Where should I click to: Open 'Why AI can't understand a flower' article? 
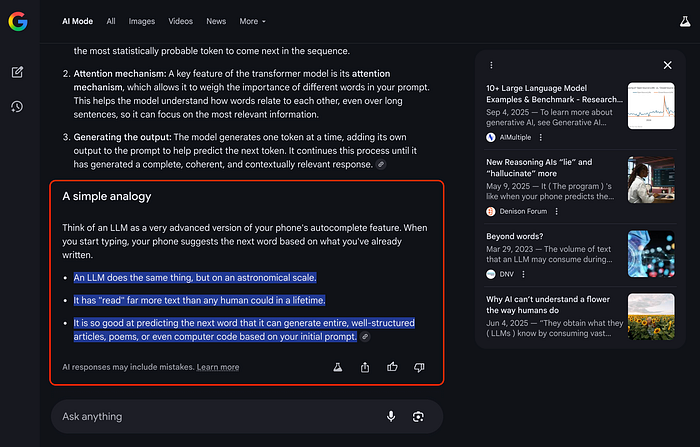tap(548, 305)
